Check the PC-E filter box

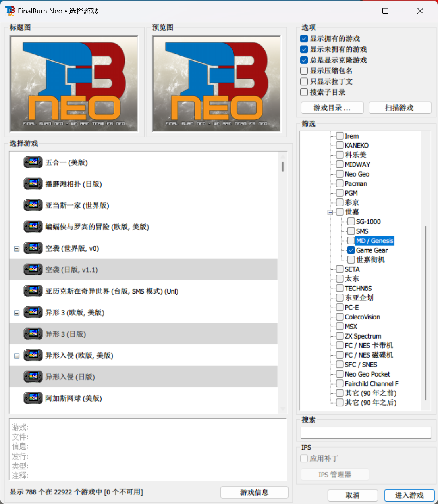tap(340, 307)
